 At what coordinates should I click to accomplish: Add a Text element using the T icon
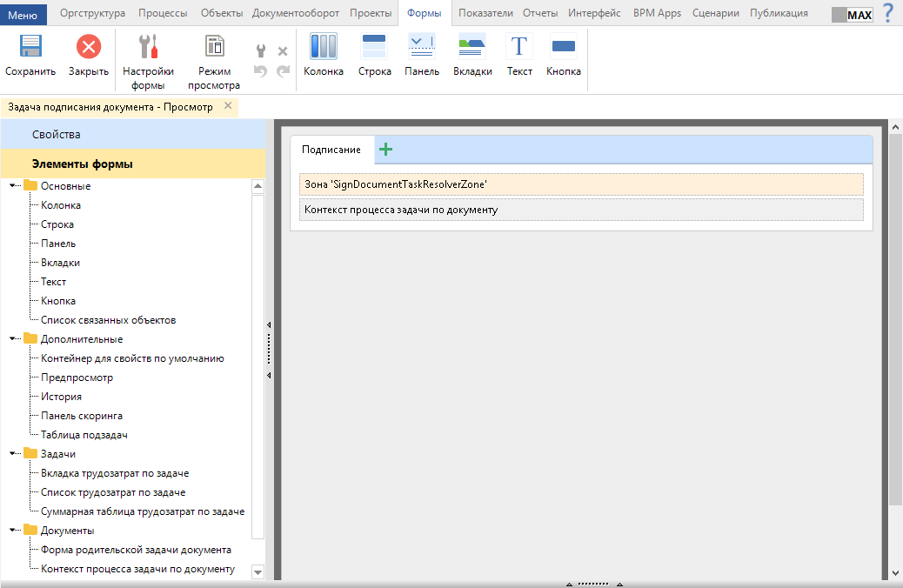[x=519, y=48]
